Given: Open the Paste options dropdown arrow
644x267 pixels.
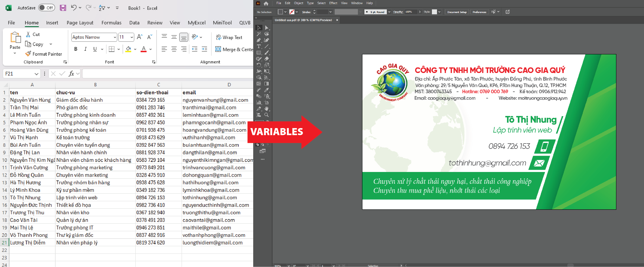Looking at the screenshot, I should click(x=15, y=53).
